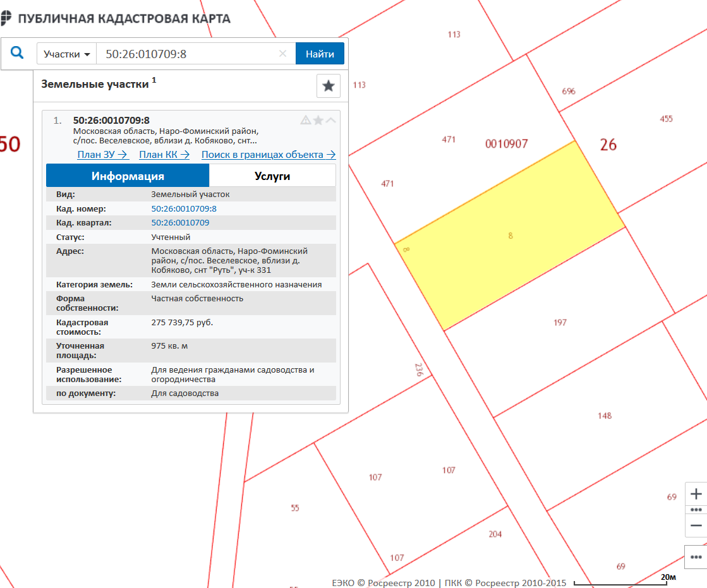Open favorites with the star button
The width and height of the screenshot is (707, 588).
pos(328,86)
